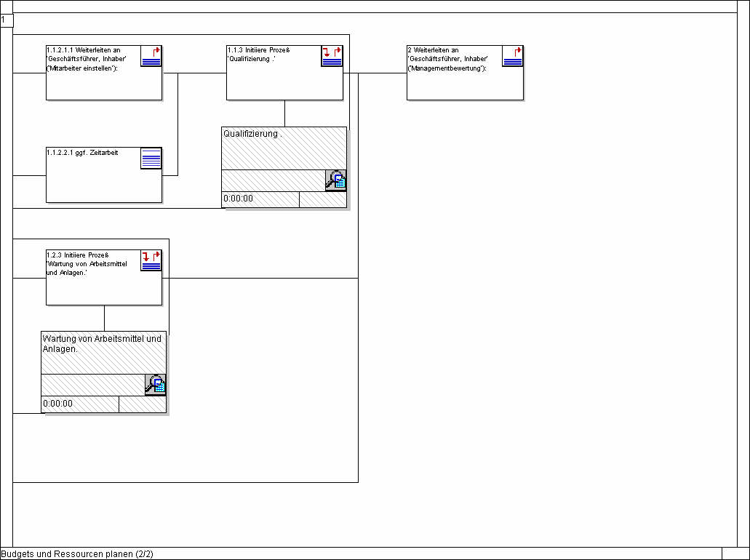Click empty cell right of Wartung duration

[142, 404]
